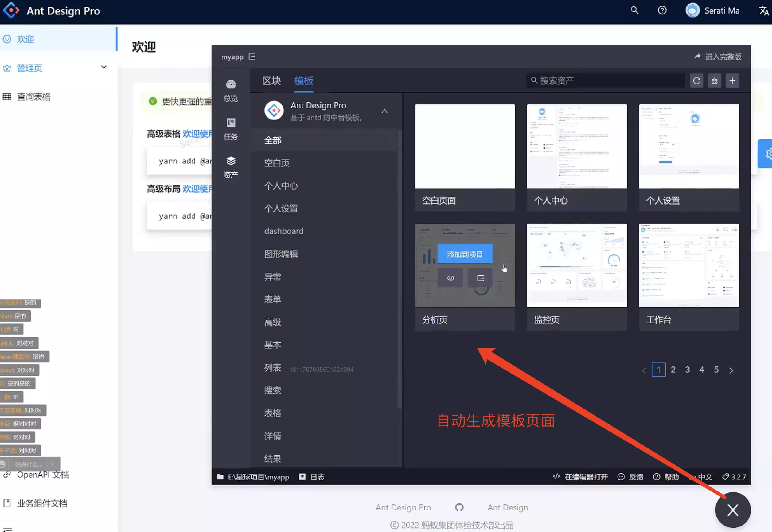Click the Ant Design footer link
This screenshot has height=532, width=772.
tap(508, 507)
